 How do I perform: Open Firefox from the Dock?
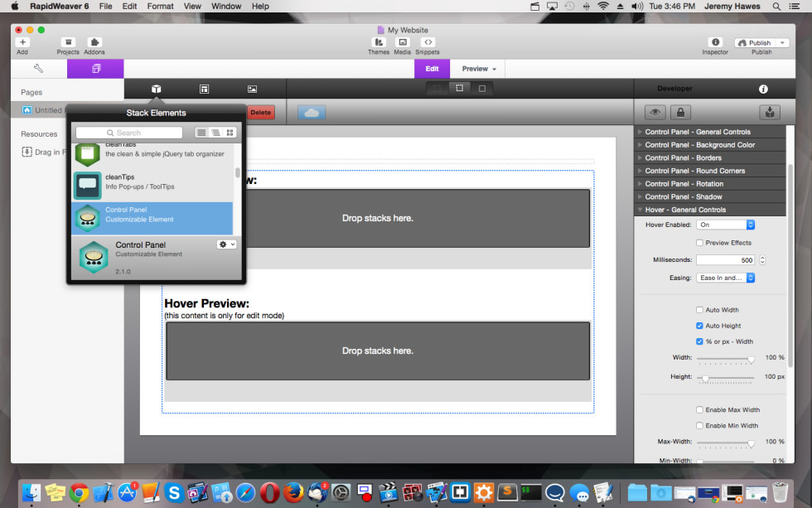click(293, 492)
